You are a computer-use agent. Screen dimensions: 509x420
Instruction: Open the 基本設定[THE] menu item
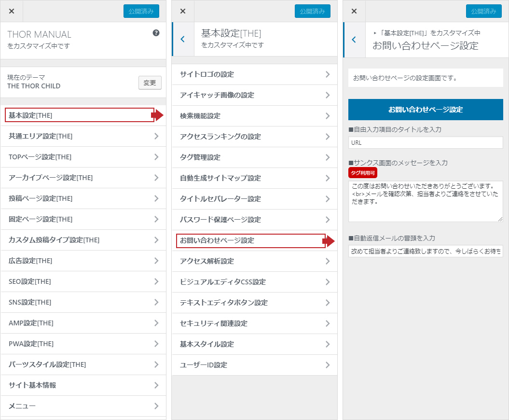pos(80,115)
